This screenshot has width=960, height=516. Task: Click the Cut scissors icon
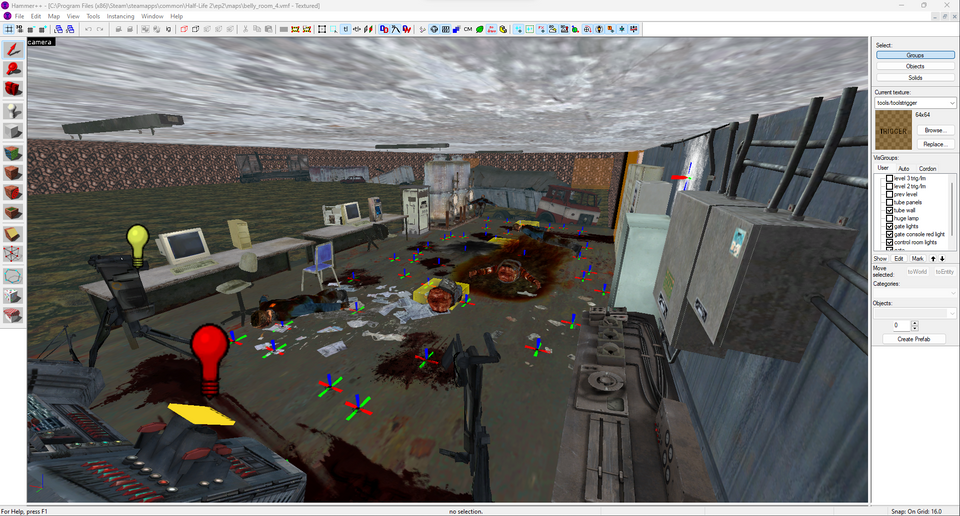245,29
